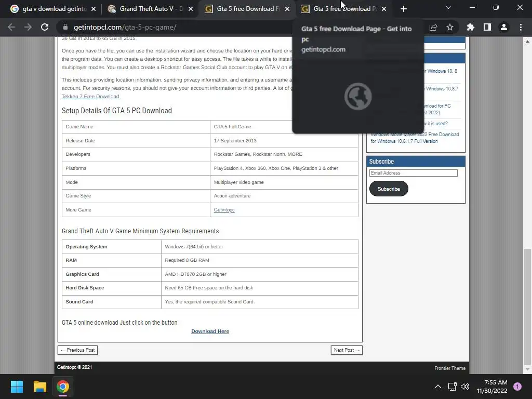Viewport: 532px width, 399px height.
Task: Close the third 'Gta 5 free Download' tab
Action: [287, 9]
